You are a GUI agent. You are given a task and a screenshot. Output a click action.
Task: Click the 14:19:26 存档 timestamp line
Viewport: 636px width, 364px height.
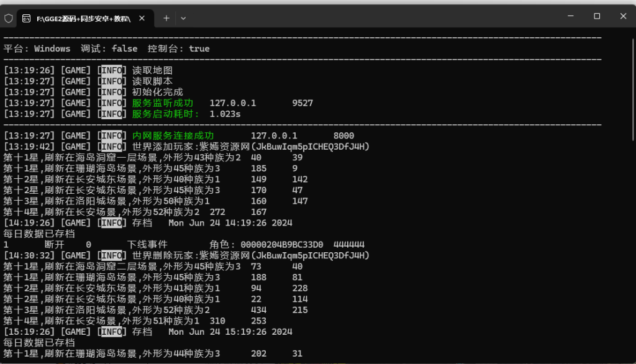tap(148, 223)
